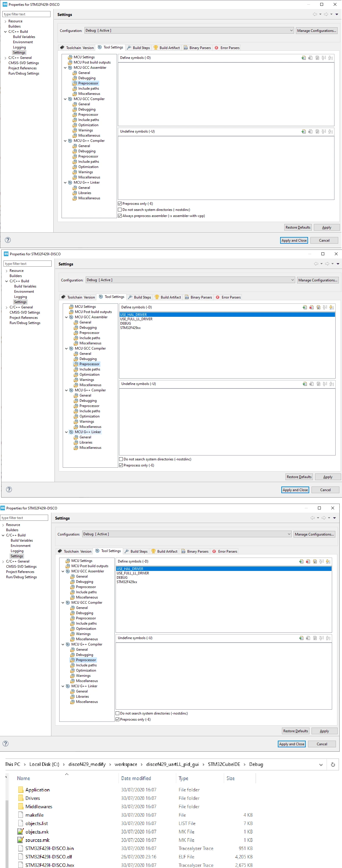Open Configuration Debug combo box in top dialog
The width and height of the screenshot is (342, 868).
click(x=189, y=30)
